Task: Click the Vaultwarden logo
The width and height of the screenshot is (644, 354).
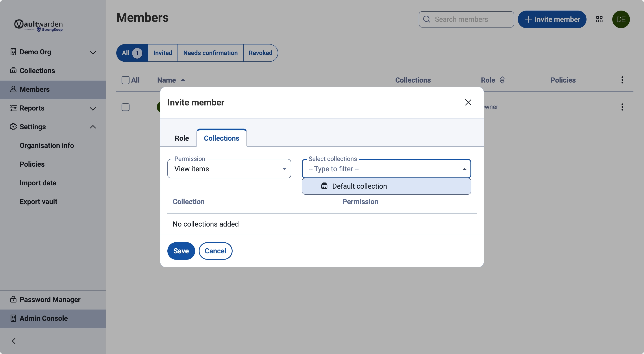Action: [38, 25]
